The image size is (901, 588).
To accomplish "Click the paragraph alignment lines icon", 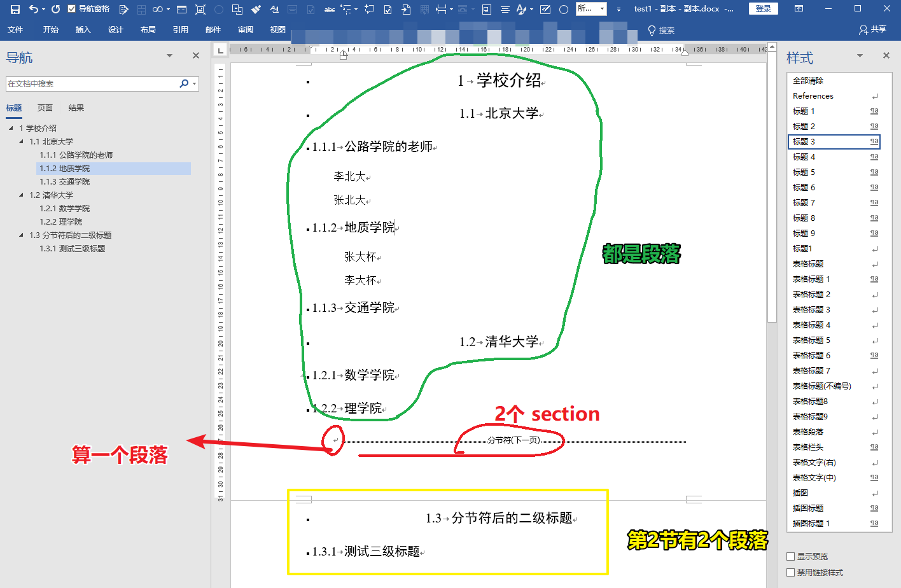I will click(x=505, y=9).
